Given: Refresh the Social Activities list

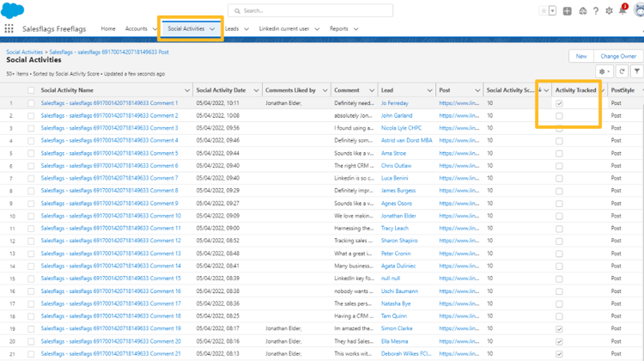Looking at the screenshot, I should click(622, 71).
